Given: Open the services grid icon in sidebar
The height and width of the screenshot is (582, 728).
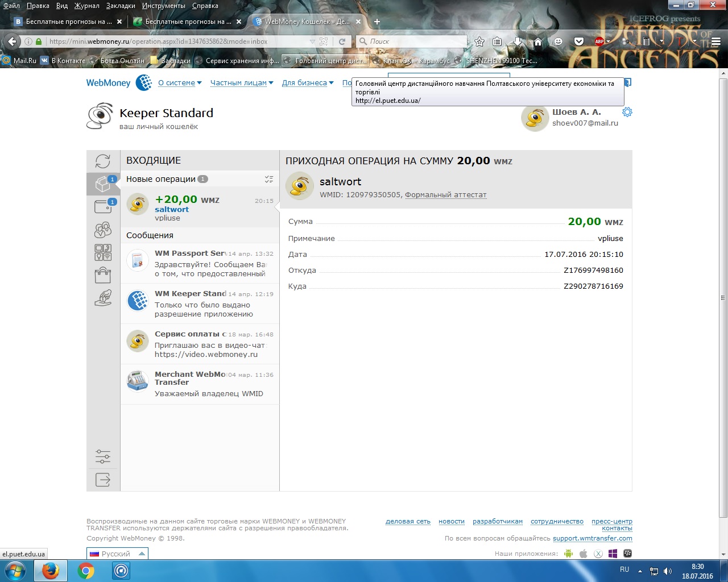Looking at the screenshot, I should coord(103,252).
